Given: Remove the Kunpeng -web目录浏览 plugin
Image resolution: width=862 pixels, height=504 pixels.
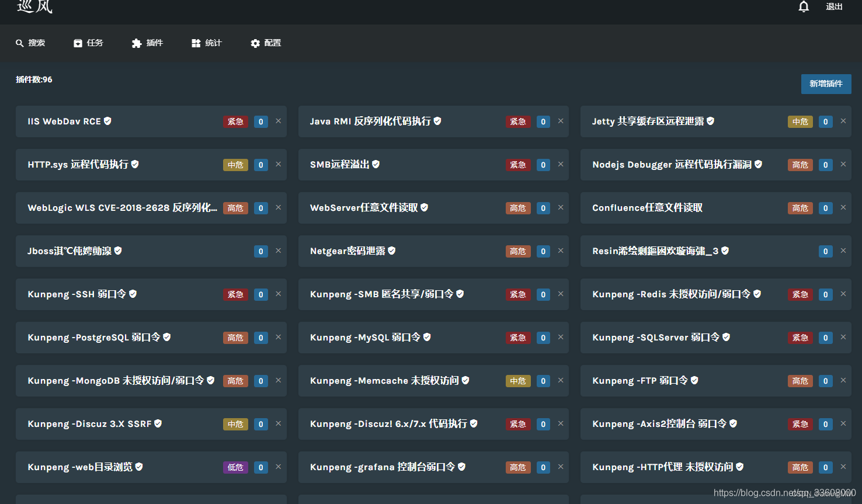Looking at the screenshot, I should point(279,467).
